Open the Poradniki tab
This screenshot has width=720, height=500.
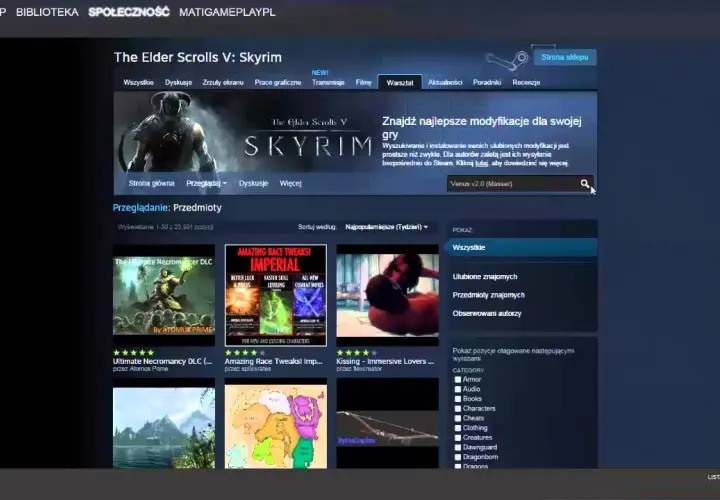(x=487, y=83)
